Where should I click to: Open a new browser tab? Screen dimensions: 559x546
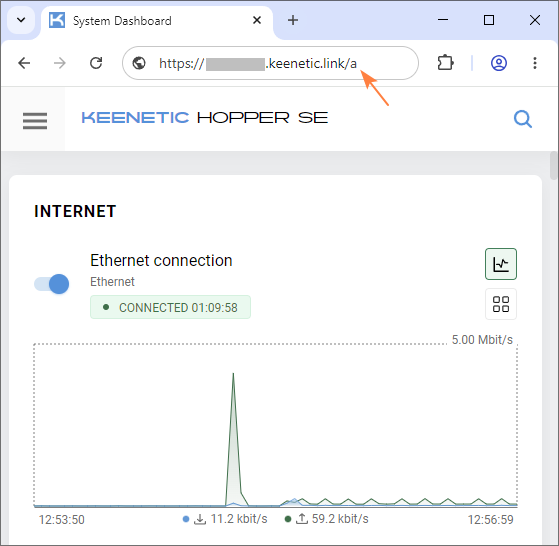point(293,20)
